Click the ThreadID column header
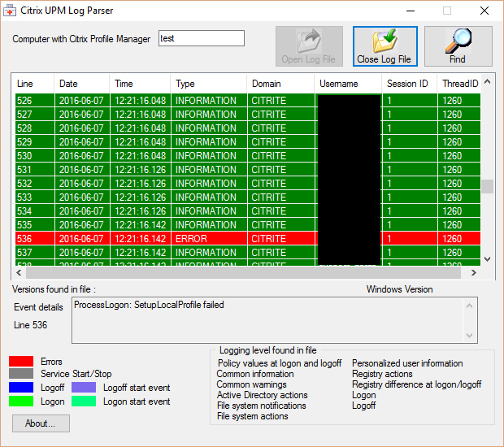 (x=460, y=84)
